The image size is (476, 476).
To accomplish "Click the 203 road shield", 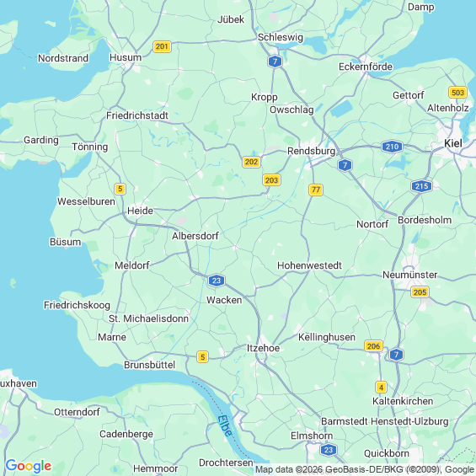I will point(271,180).
